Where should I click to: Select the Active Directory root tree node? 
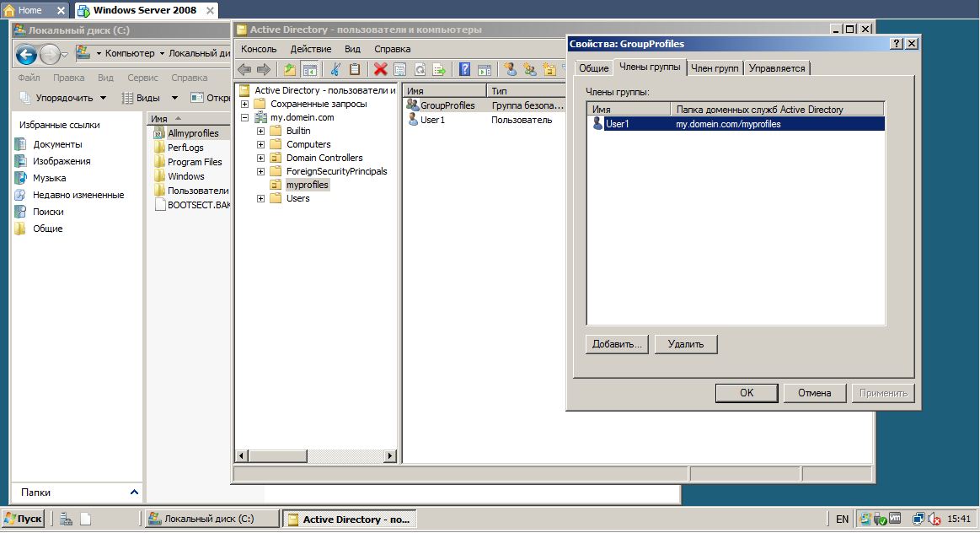coord(324,90)
